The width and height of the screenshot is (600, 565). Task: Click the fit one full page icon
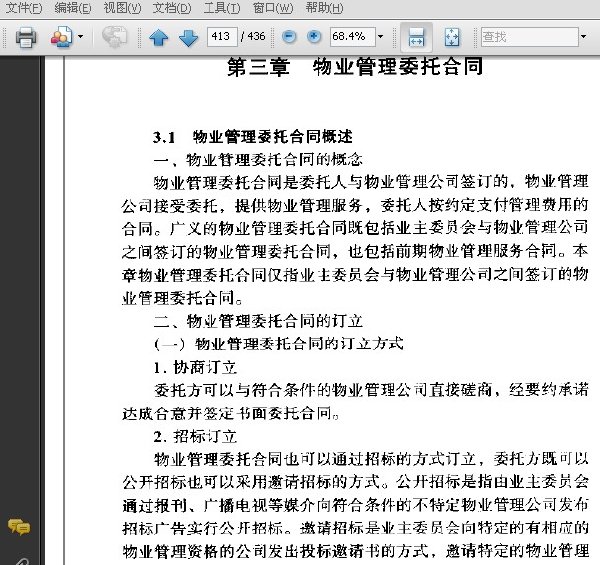[x=452, y=37]
